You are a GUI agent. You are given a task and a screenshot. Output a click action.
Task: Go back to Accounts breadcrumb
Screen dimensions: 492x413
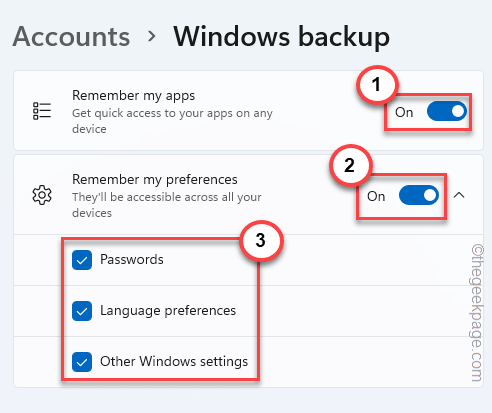[x=71, y=36]
